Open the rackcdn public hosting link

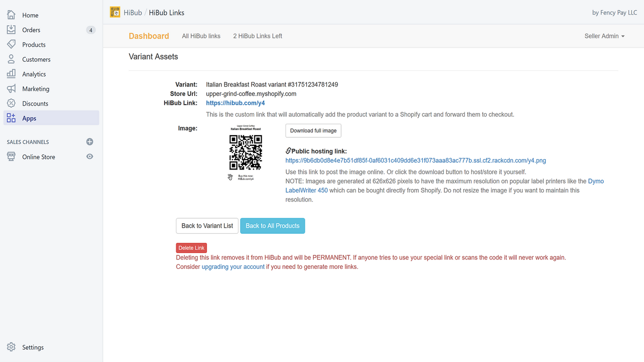416,160
